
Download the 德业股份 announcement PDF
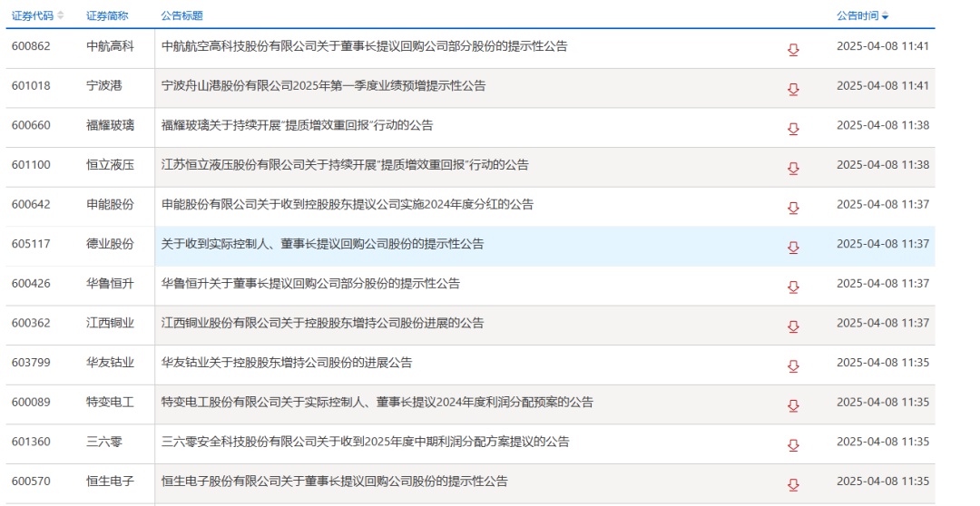coord(793,248)
